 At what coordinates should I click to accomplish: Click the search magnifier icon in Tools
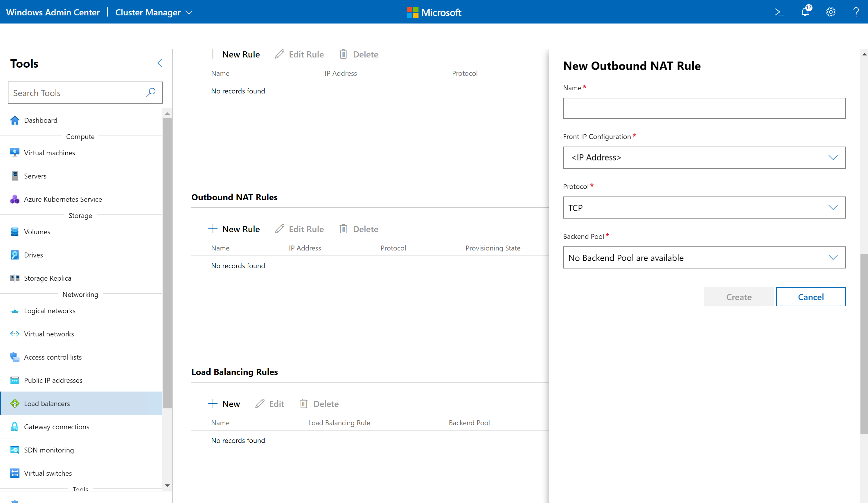click(x=151, y=93)
